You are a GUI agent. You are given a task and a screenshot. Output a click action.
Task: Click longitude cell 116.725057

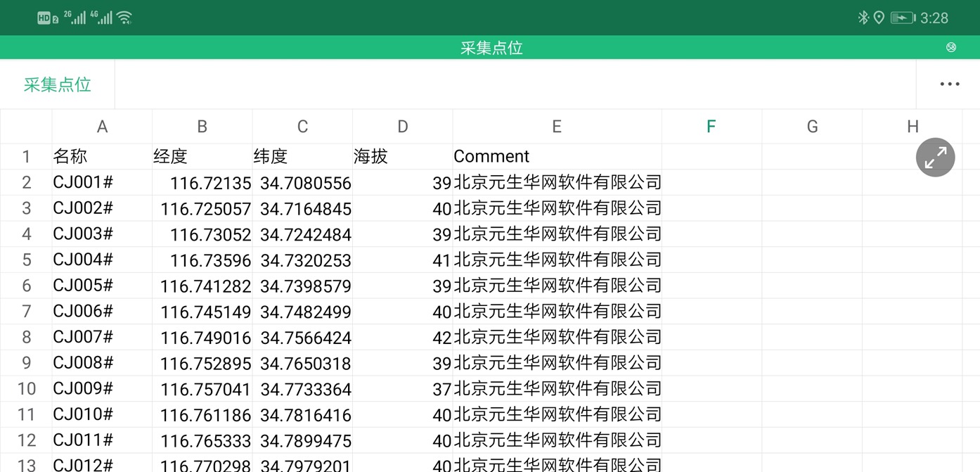click(202, 209)
